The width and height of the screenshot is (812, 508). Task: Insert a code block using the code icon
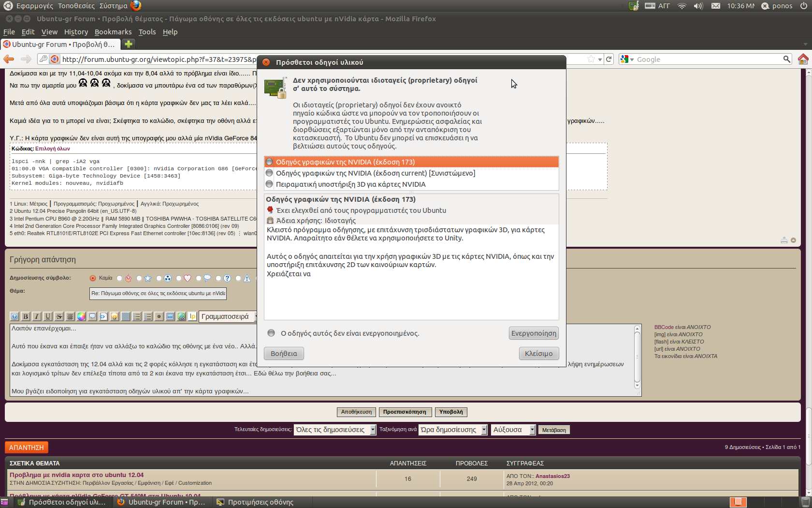click(x=103, y=316)
